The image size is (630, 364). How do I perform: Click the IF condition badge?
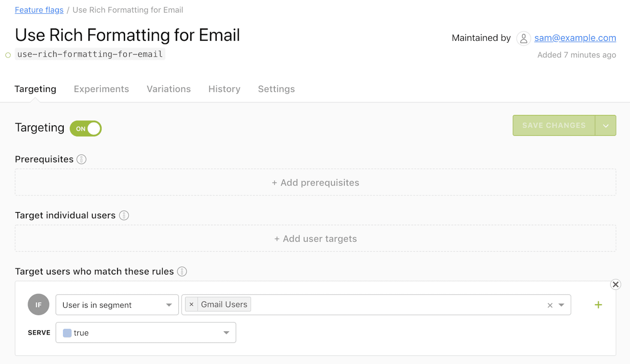[x=38, y=304]
